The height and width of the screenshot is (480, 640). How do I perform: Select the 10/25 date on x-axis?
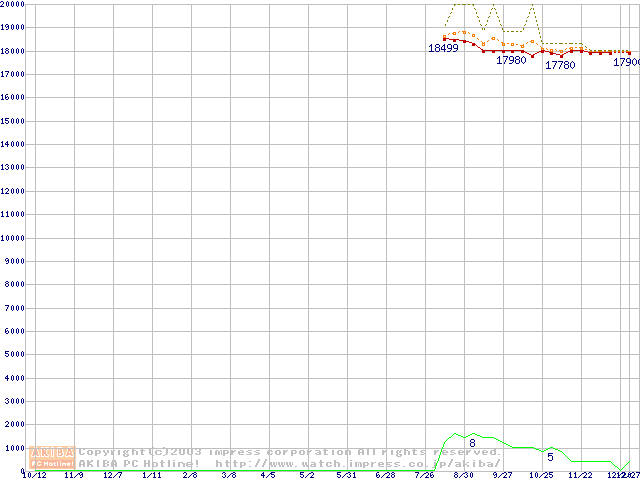coord(541,476)
